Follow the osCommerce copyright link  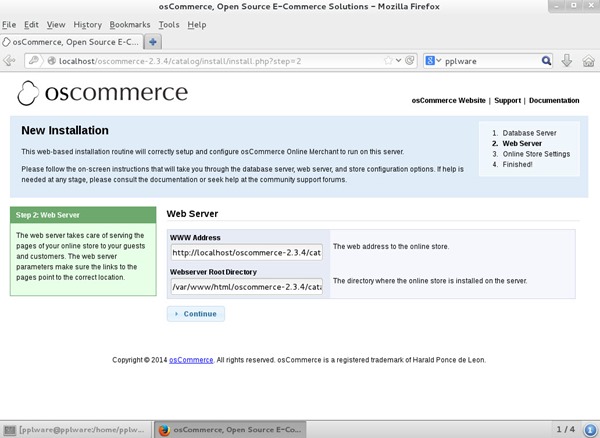[x=191, y=360]
